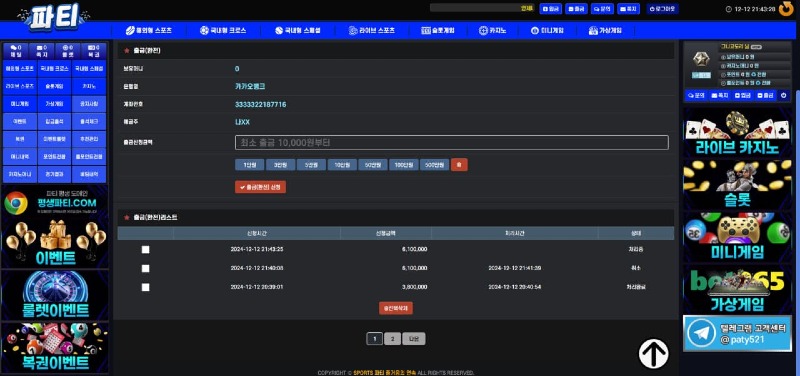Select 포인트전환 tile in left sidebar grid
This screenshot has width=800, height=376.
55,157
